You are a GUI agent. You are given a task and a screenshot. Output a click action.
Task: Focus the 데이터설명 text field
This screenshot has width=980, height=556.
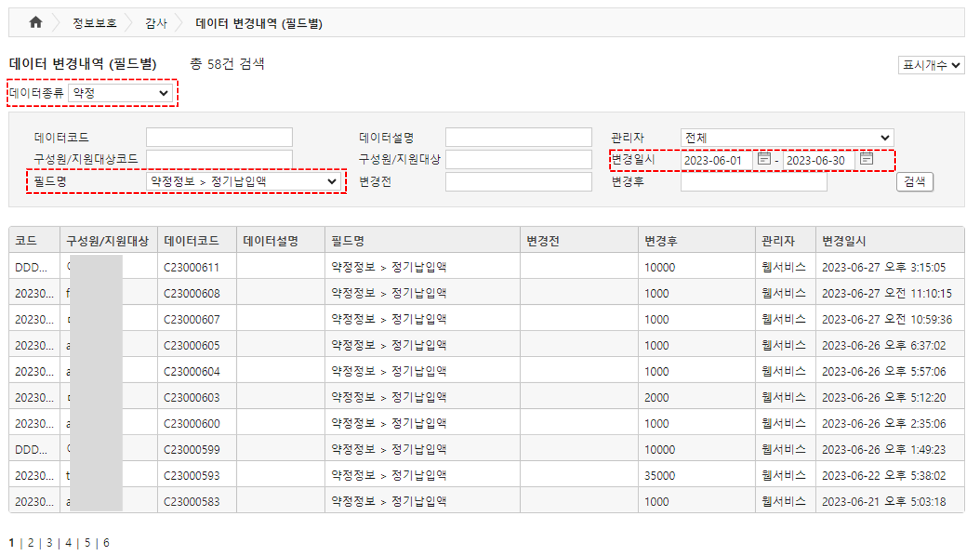[518, 138]
